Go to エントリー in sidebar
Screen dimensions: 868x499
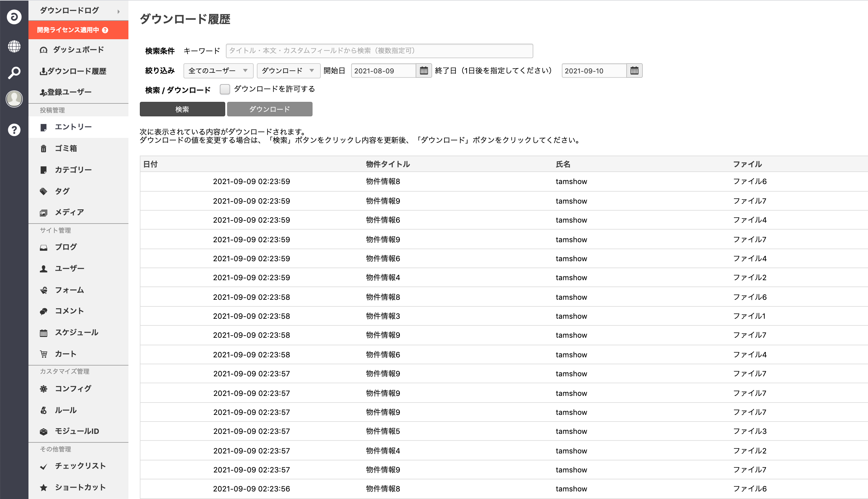pyautogui.click(x=78, y=127)
